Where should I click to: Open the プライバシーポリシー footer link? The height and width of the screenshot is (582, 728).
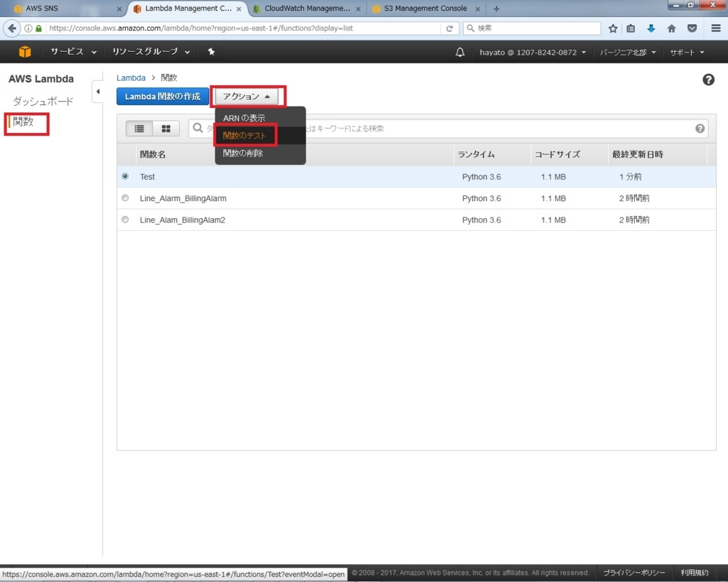coord(634,573)
